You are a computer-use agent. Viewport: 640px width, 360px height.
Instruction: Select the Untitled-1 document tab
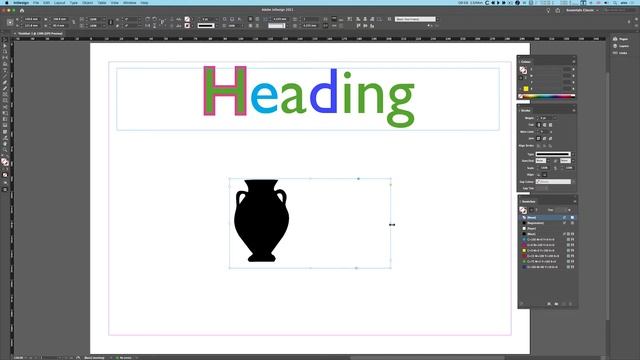click(40, 34)
